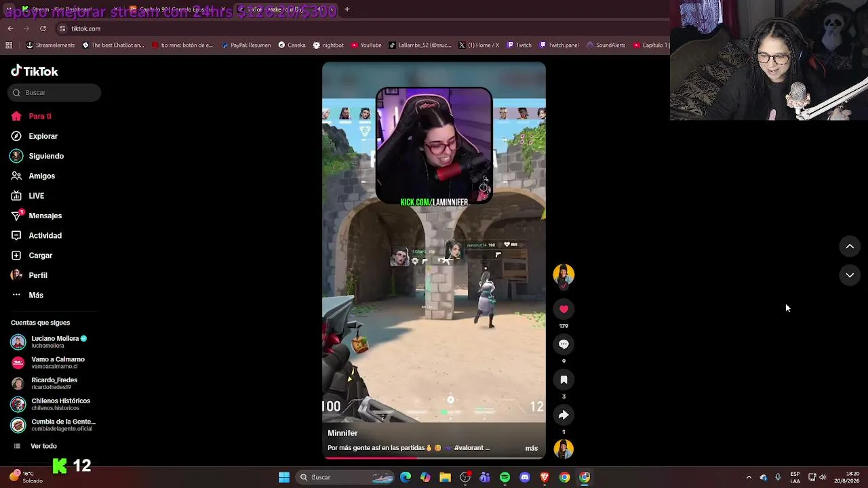Open Cumbia de la Gente account
The image size is (868, 488).
click(x=53, y=425)
